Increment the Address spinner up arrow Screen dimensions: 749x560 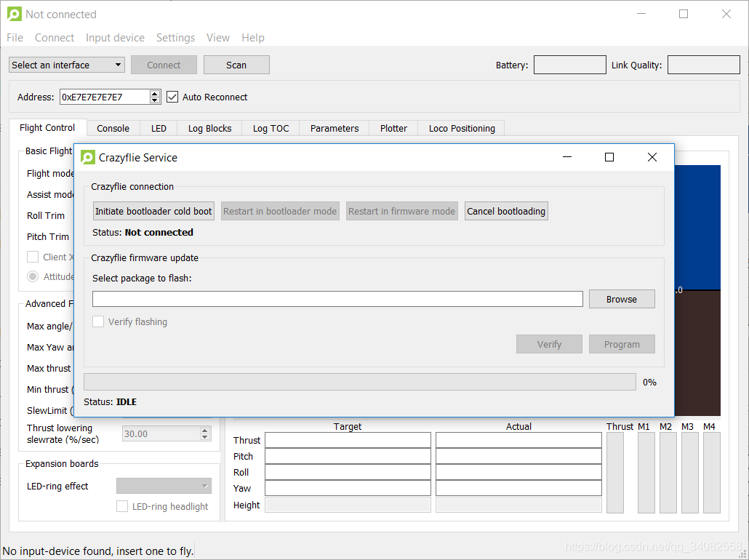(154, 94)
